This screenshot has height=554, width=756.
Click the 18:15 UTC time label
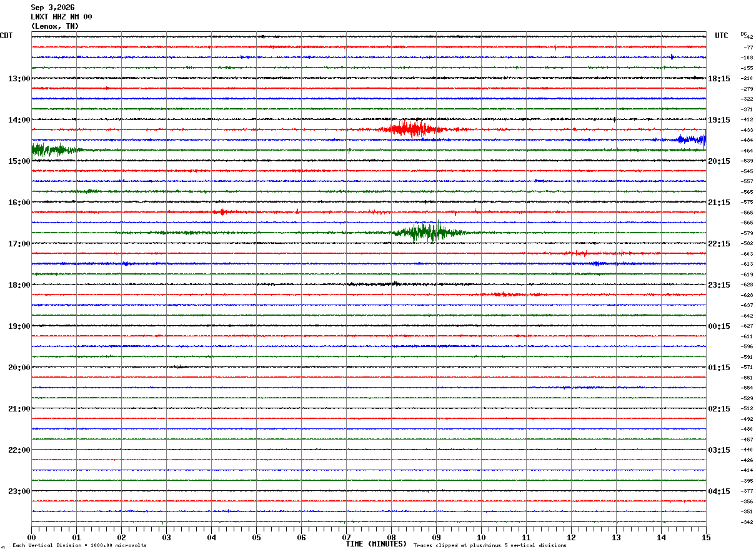(719, 79)
